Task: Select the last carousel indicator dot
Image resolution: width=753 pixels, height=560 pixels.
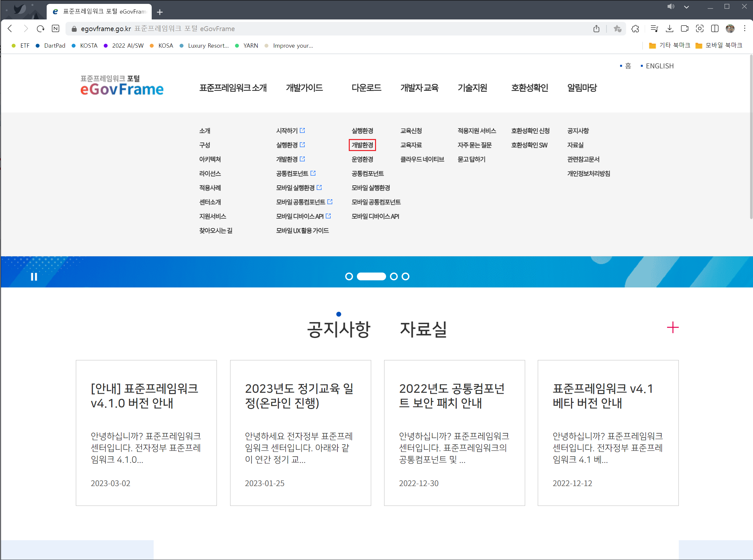Action: (x=406, y=277)
